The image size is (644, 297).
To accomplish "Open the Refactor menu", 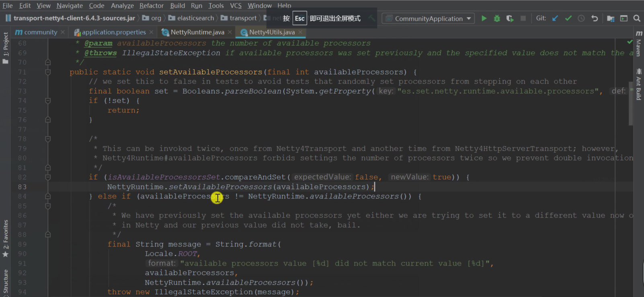I will 152,6.
